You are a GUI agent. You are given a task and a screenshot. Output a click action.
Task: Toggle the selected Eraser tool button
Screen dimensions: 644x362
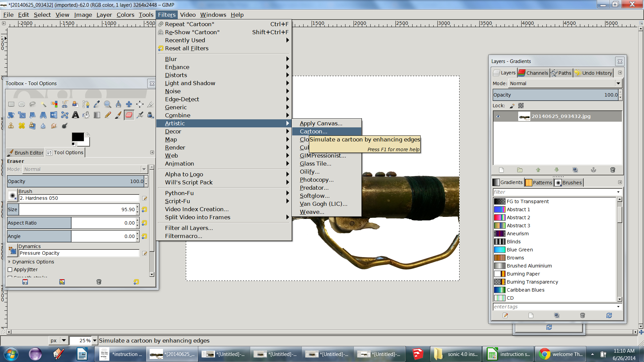(x=129, y=115)
